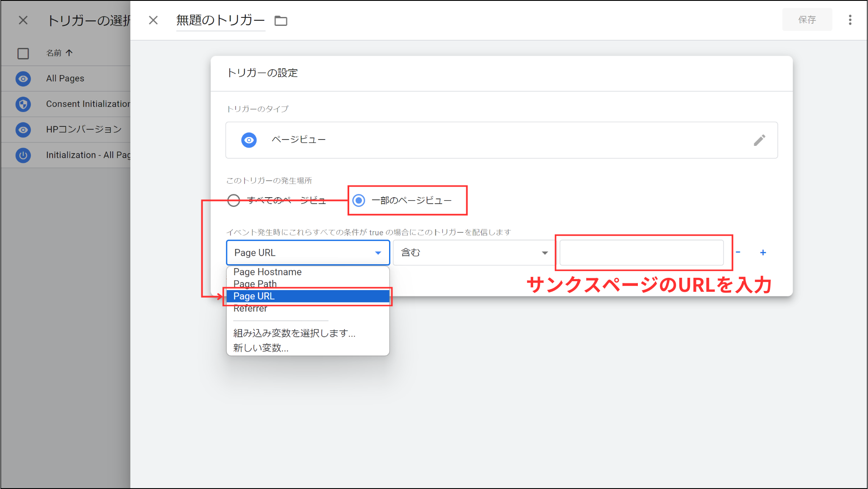
Task: Click the HPコンバージョン eye icon
Action: click(x=23, y=129)
